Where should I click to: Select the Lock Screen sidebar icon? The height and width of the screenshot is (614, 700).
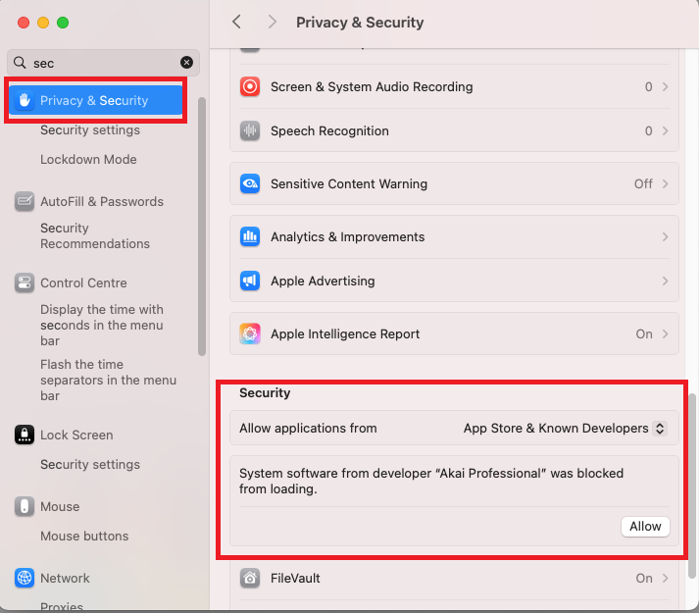pos(25,435)
